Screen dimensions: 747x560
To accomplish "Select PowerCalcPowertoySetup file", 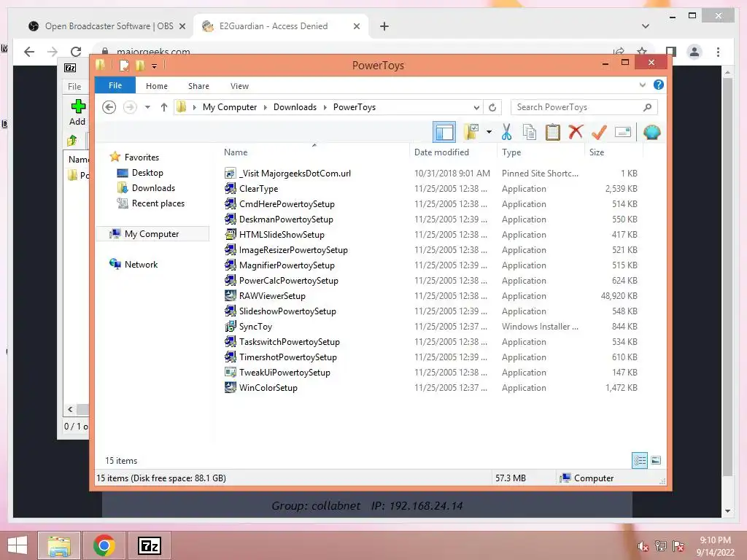I will 288,281.
